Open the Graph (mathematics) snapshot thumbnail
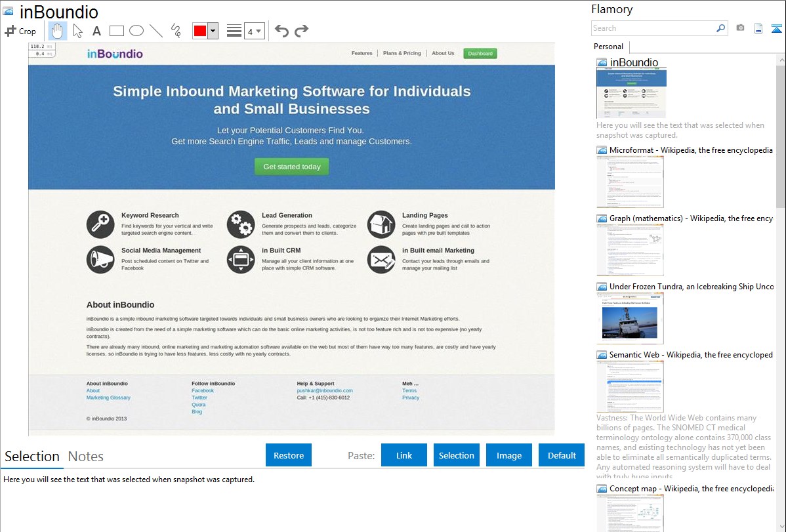Image resolution: width=786 pixels, height=532 pixels. (x=630, y=250)
